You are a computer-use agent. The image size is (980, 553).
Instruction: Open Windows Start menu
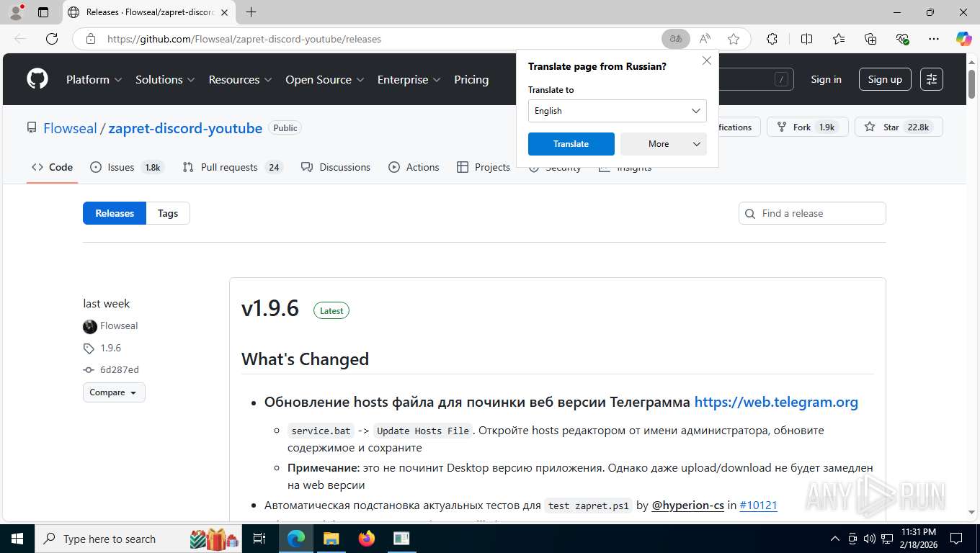(x=17, y=539)
